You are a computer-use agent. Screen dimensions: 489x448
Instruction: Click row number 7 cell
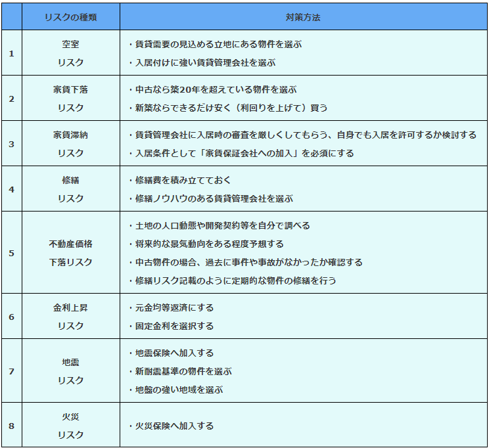tap(12, 371)
